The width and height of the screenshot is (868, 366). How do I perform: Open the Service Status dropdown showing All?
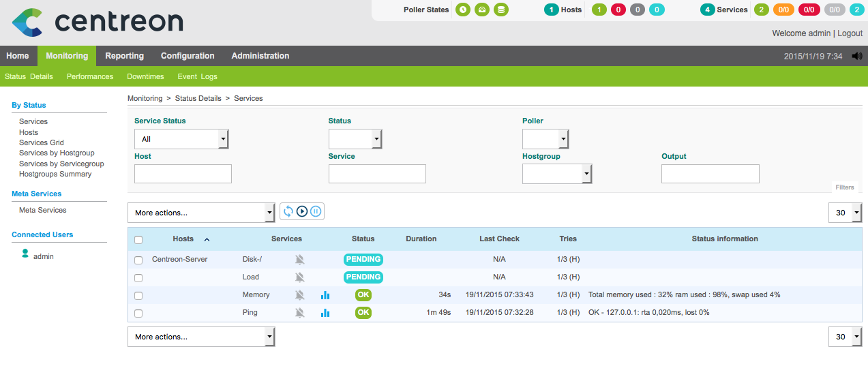click(181, 139)
